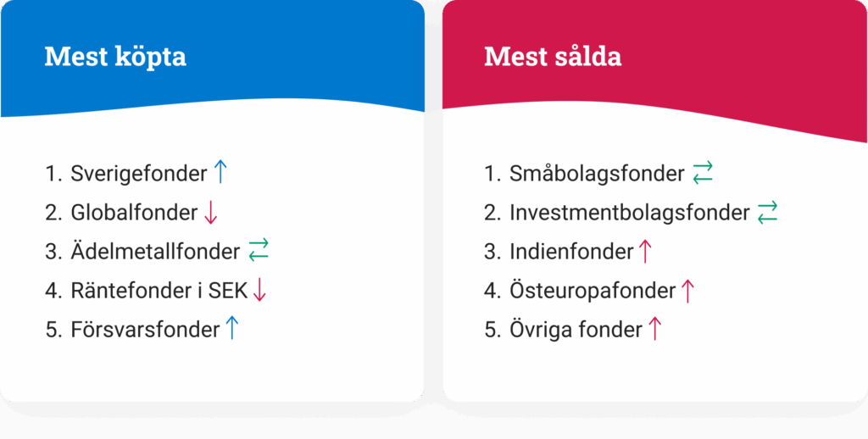Open the Småbolagsfonder entry
Screen dimensions: 868x439
(x=597, y=174)
